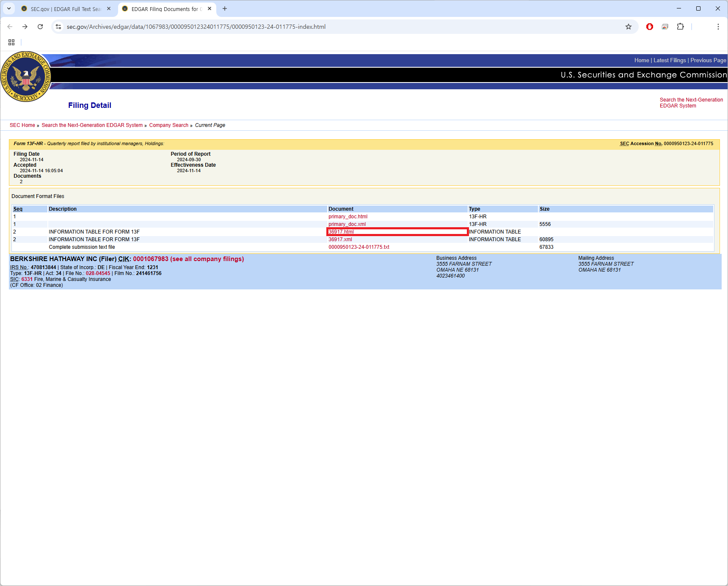The image size is (728, 586).
Task: Click Mailing Address 3555 FARNAM STREET
Action: pyautogui.click(x=606, y=264)
